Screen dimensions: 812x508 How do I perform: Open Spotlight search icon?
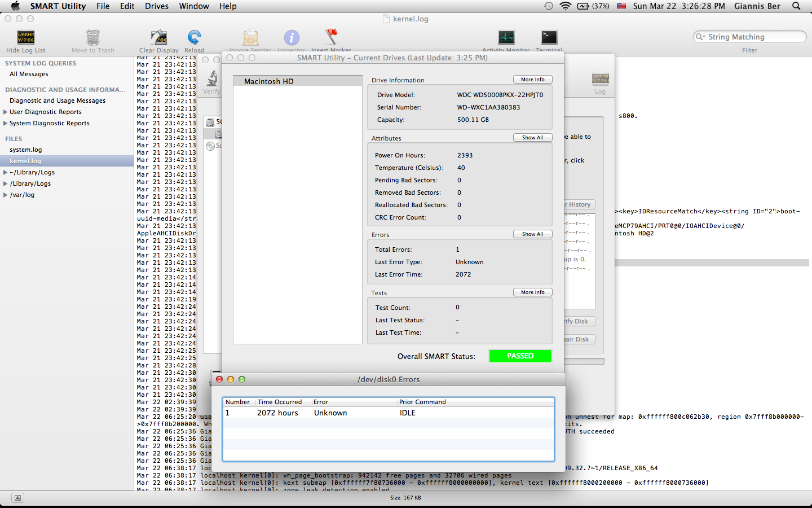pyautogui.click(x=796, y=6)
